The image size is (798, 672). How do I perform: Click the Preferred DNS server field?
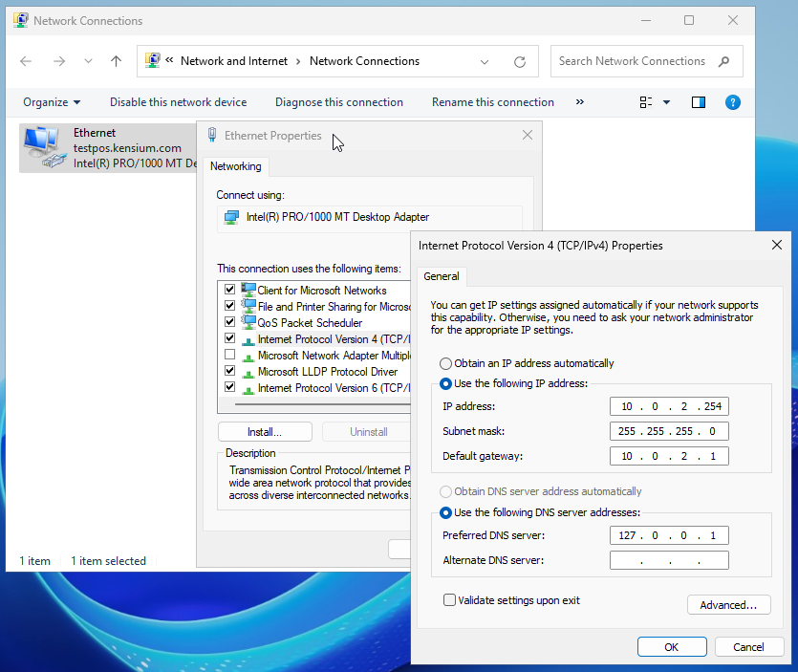tap(669, 535)
